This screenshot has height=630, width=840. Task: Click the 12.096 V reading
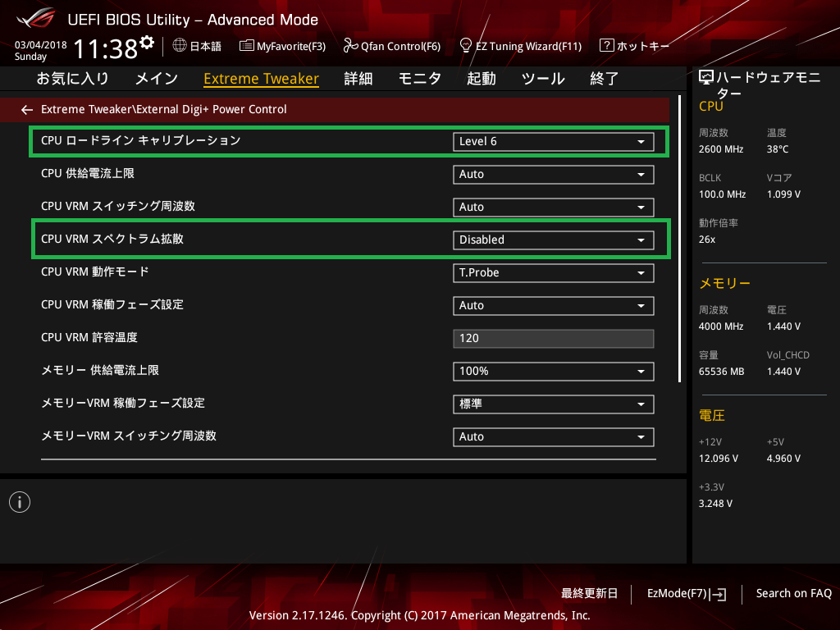(x=719, y=459)
